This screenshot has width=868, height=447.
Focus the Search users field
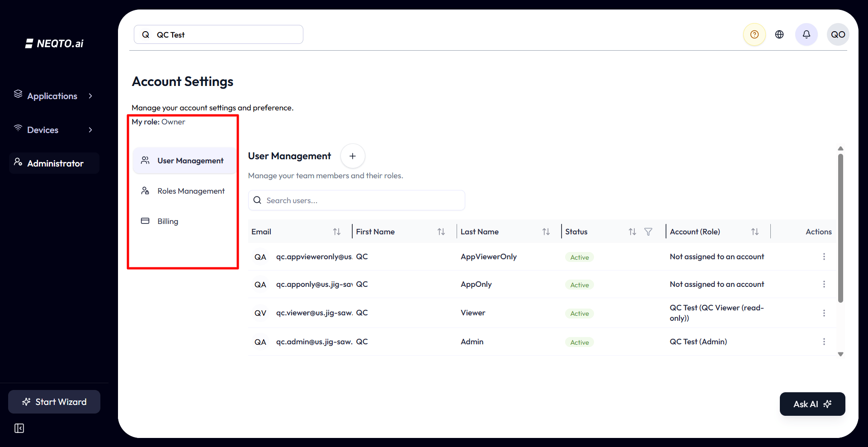click(356, 200)
